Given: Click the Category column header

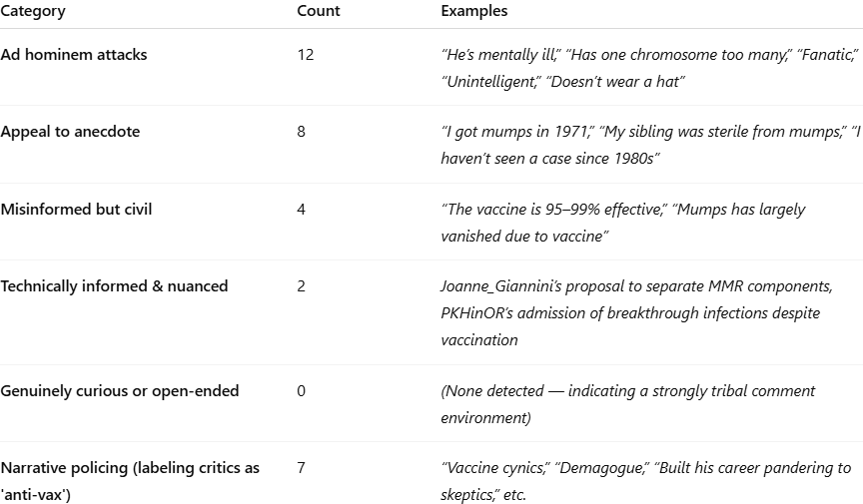Looking at the screenshot, I should (x=33, y=11).
